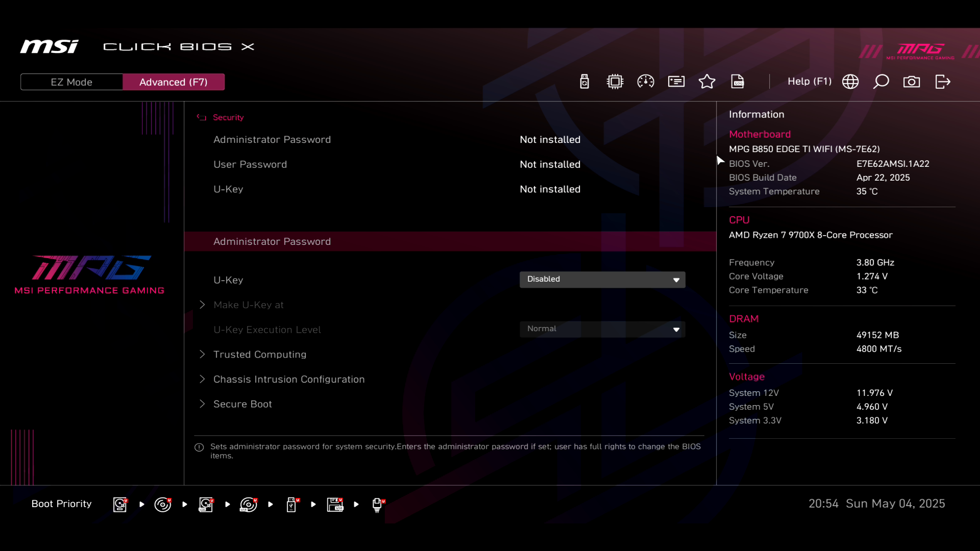Open the speedometer hardware monitor icon
This screenshot has height=551, width=980.
click(646, 82)
